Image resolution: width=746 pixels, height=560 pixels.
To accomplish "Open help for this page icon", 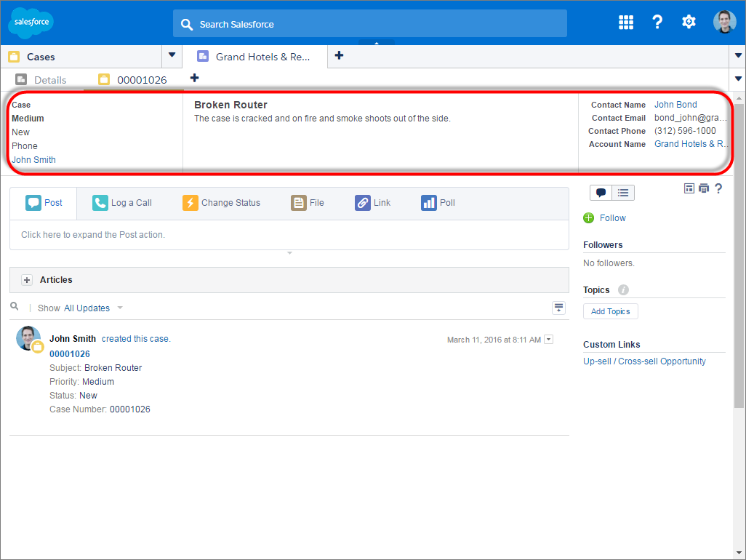I will click(x=718, y=188).
